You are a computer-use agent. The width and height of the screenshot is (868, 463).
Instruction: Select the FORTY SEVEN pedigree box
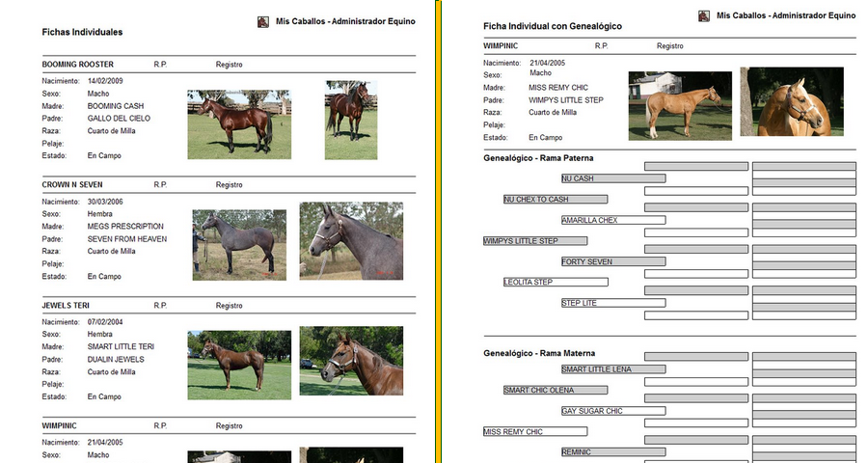coord(613,261)
